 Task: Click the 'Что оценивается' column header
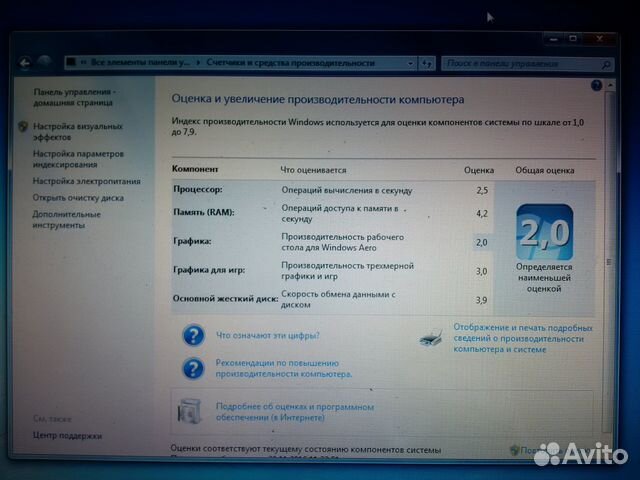(313, 170)
